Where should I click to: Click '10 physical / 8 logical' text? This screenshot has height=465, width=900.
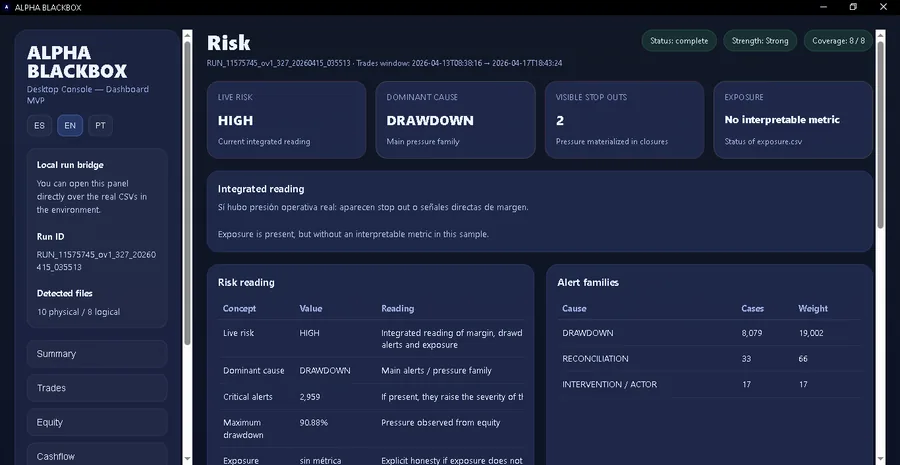click(79, 312)
